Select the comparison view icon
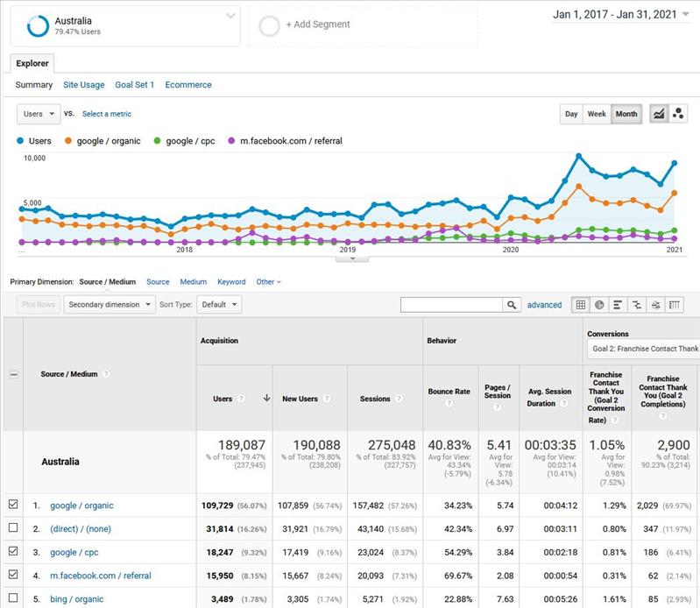This screenshot has width=700, height=608. (637, 305)
